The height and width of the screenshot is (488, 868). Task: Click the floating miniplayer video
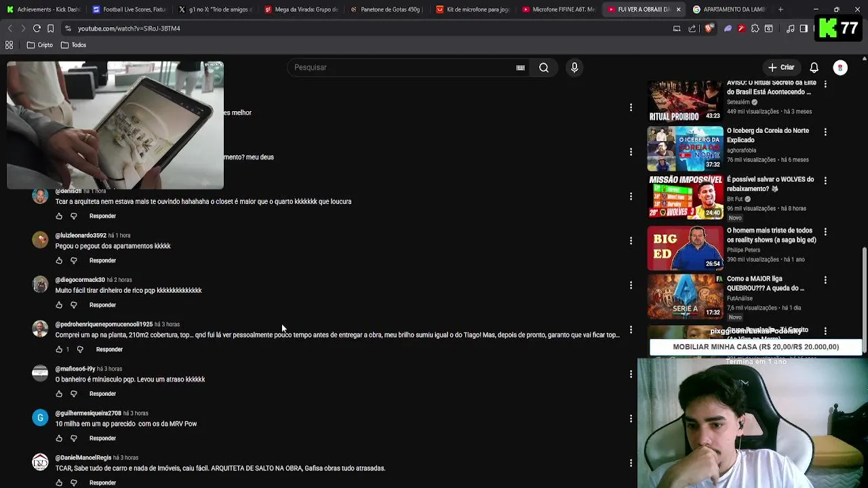coord(115,125)
